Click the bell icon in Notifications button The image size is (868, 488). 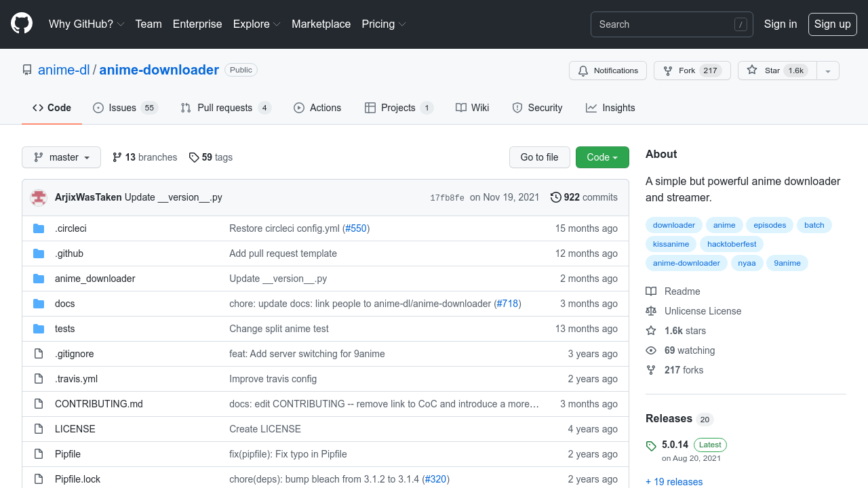(583, 70)
